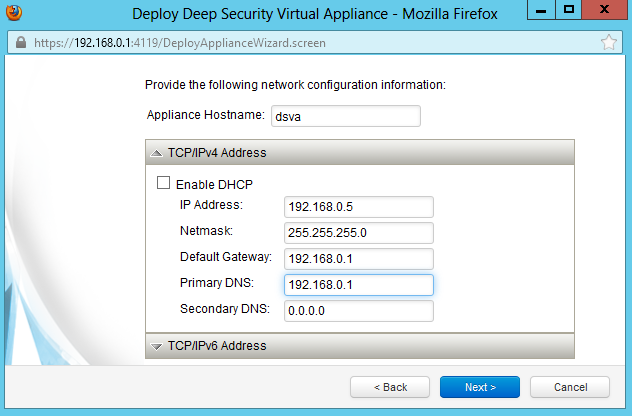Focus the IP Address input field
This screenshot has width=632, height=416.
point(359,206)
